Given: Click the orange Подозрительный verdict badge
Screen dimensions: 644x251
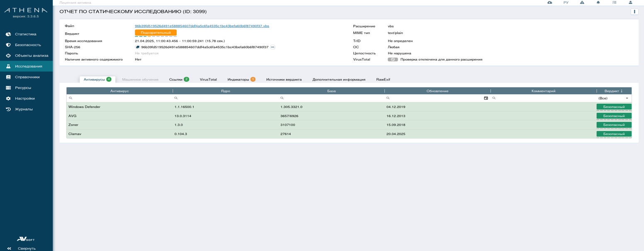Looking at the screenshot, I should tap(156, 33).
